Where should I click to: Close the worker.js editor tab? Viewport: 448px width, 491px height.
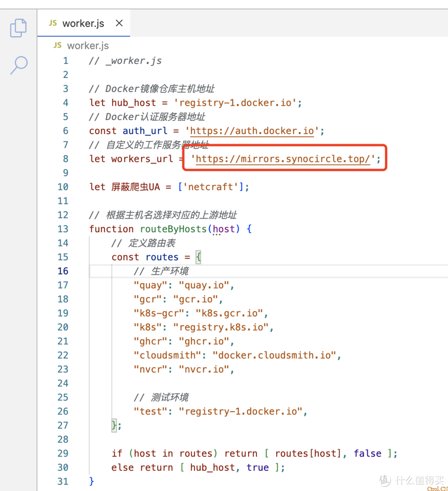[119, 23]
